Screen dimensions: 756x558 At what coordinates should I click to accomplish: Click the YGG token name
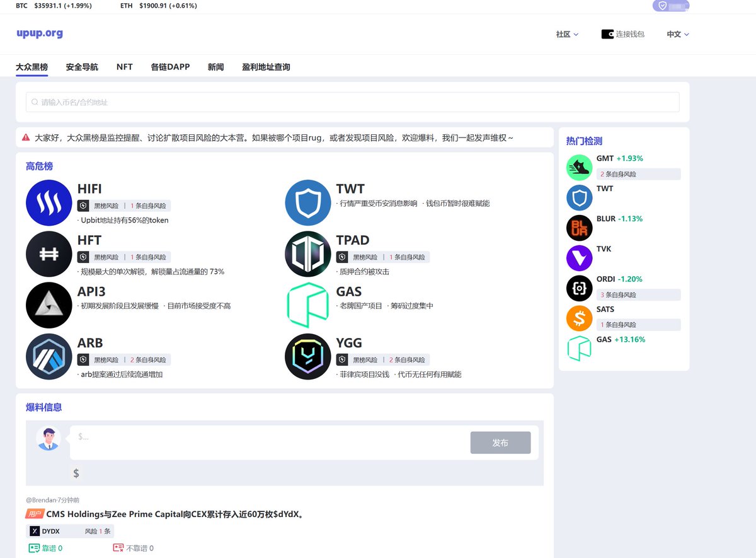click(349, 343)
